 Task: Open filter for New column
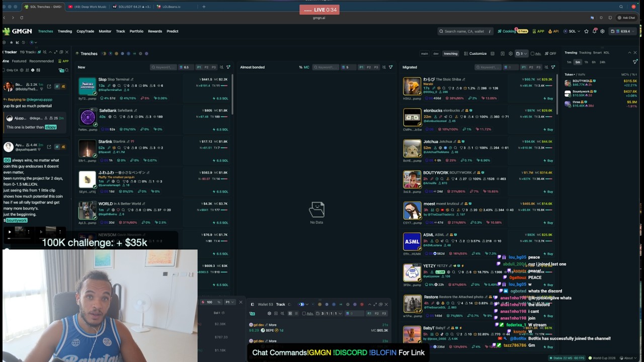coord(228,67)
